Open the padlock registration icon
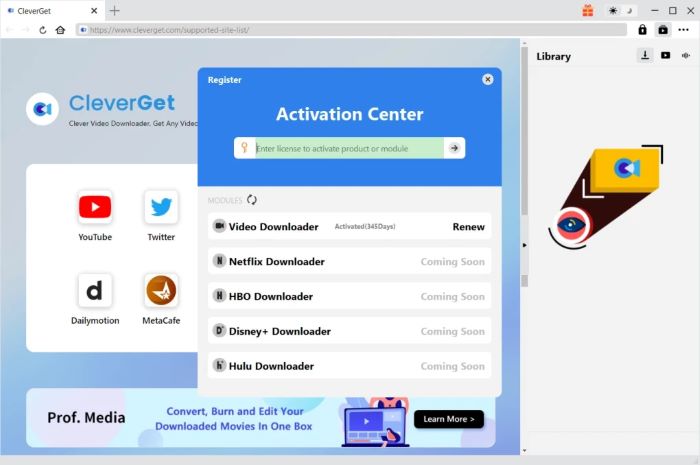The image size is (700, 465). (x=642, y=29)
